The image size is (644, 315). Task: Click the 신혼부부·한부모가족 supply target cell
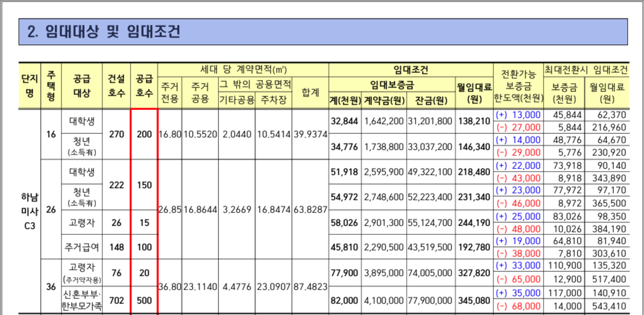(82, 300)
